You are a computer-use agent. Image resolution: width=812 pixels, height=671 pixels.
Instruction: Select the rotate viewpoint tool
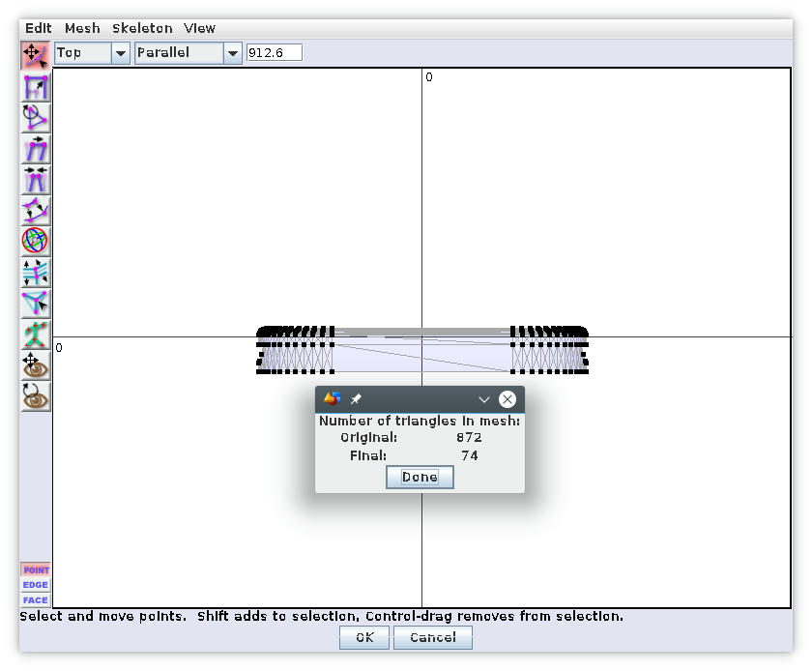(x=35, y=395)
